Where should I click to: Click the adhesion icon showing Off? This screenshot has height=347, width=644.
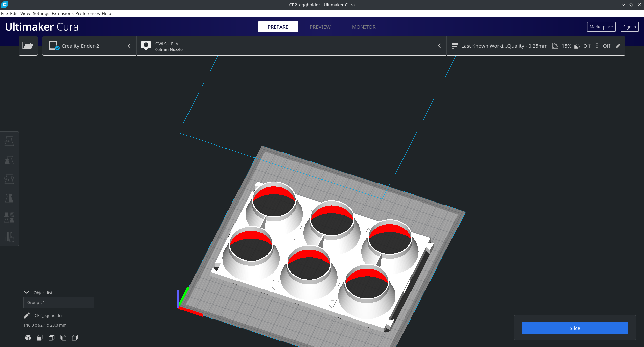[x=597, y=46]
